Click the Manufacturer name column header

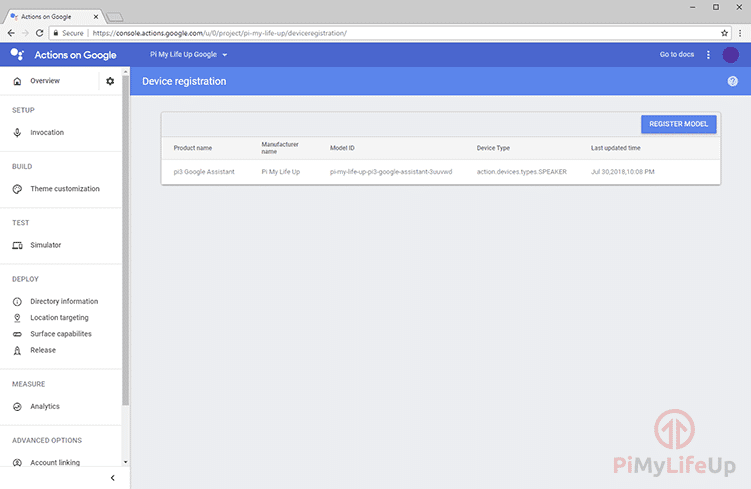pos(280,148)
